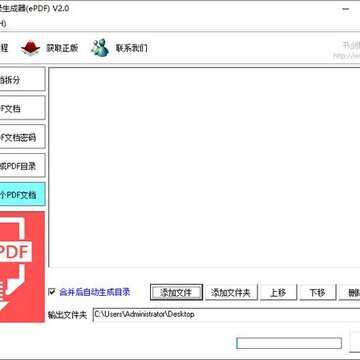Open the Help (H) menu

click(3, 24)
